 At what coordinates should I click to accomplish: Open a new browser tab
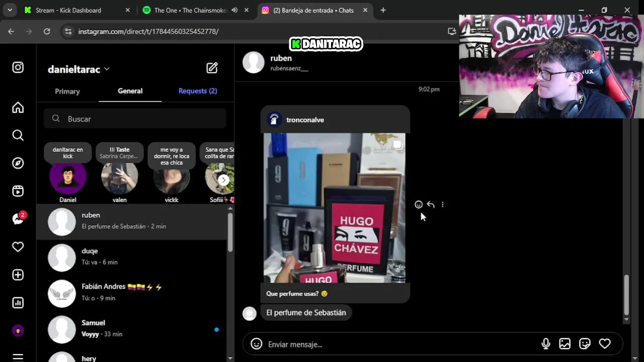[x=383, y=10]
